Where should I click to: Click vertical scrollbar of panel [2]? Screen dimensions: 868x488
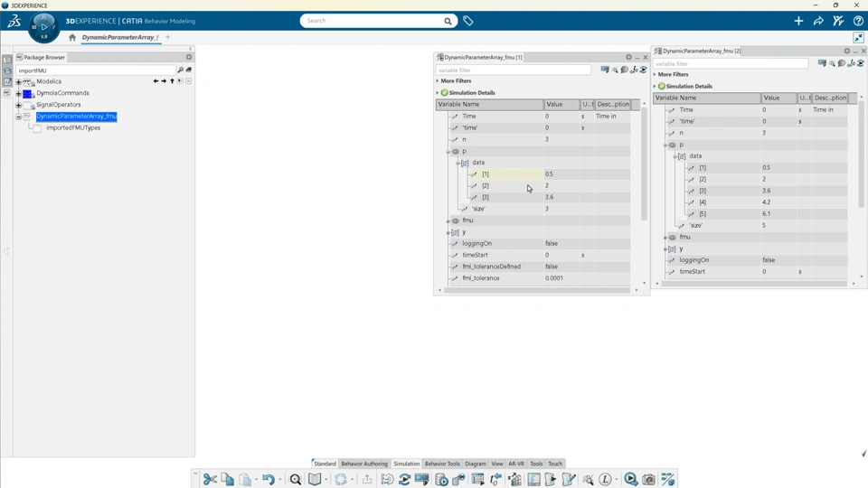[862, 155]
